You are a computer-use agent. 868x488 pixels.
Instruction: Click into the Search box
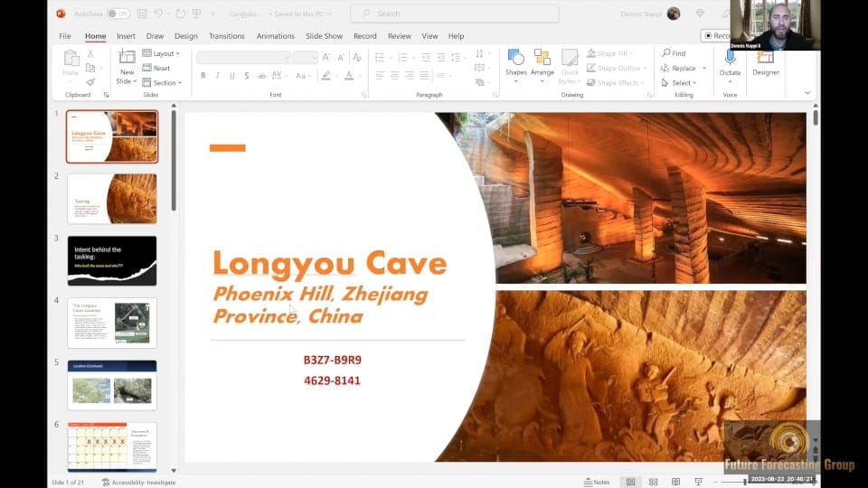coord(455,14)
